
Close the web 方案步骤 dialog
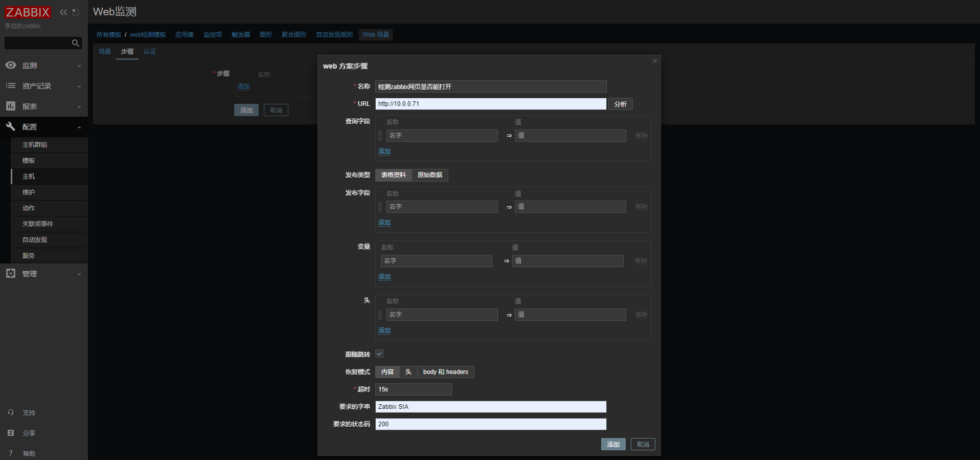(x=655, y=61)
